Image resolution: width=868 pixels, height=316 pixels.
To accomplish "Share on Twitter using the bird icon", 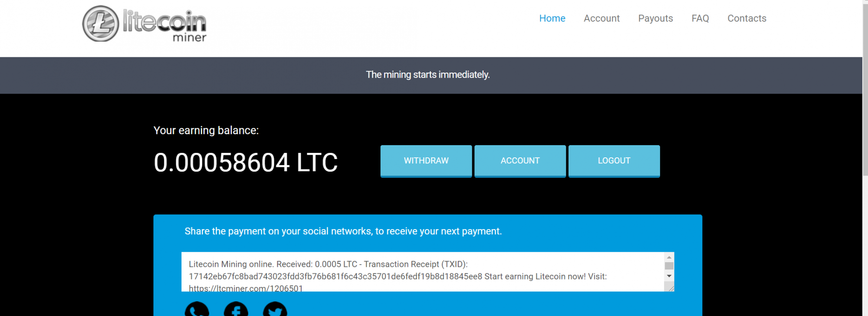I will pos(275,309).
